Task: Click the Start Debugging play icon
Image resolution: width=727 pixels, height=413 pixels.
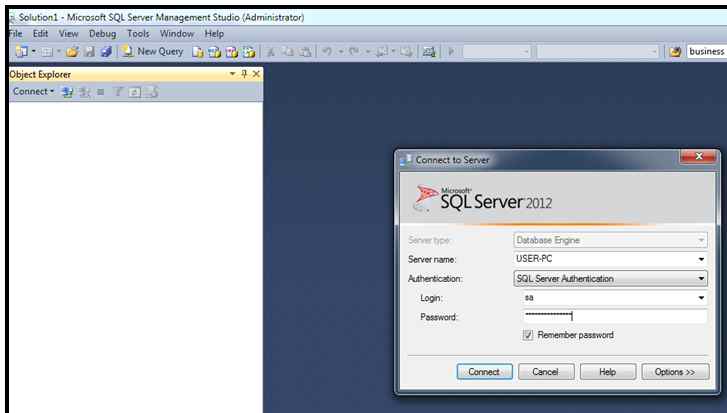Action: click(x=451, y=51)
